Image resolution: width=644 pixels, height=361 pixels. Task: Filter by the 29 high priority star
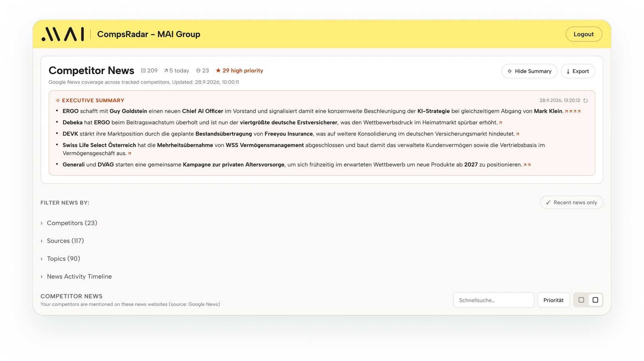pos(218,70)
